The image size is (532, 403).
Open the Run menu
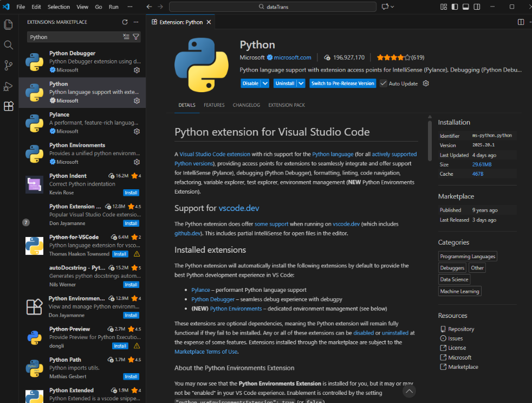pyautogui.click(x=114, y=7)
